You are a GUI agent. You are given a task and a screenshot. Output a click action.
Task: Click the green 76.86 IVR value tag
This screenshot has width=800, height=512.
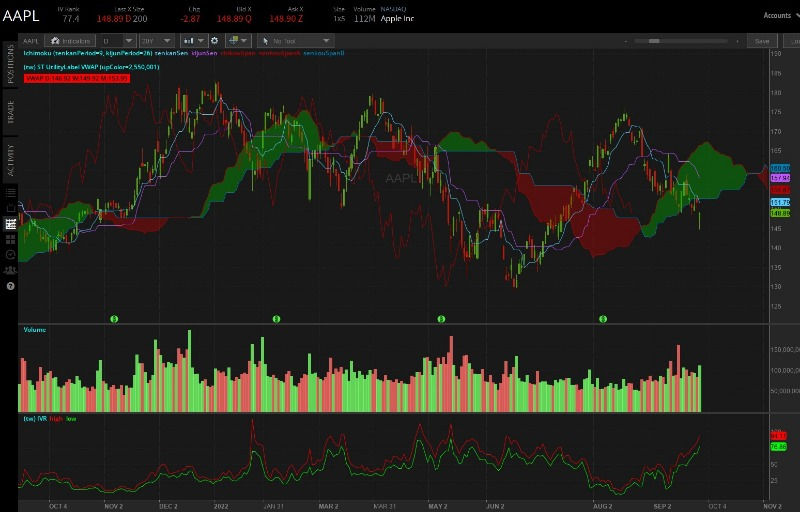779,447
